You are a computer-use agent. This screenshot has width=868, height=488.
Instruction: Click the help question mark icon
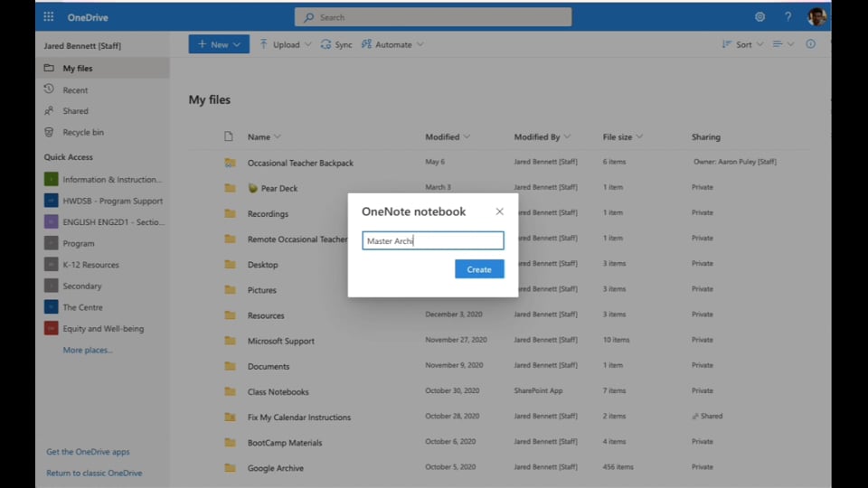click(x=788, y=17)
